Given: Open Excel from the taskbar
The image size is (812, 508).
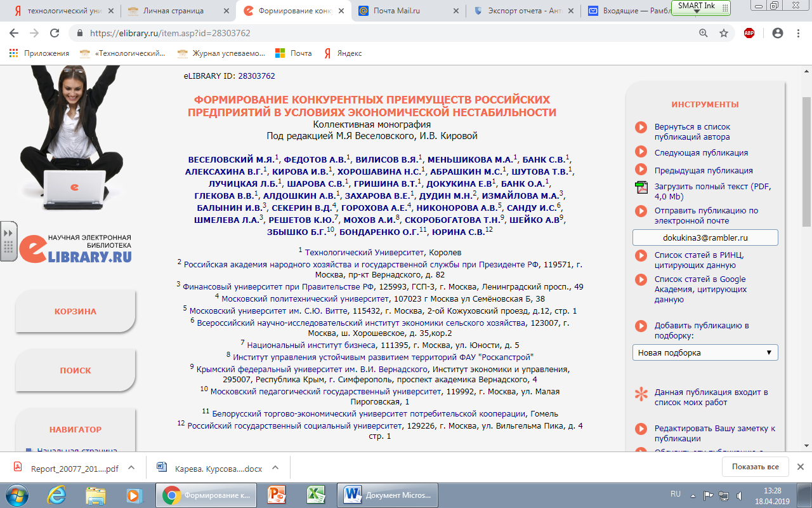Looking at the screenshot, I should pos(315,494).
